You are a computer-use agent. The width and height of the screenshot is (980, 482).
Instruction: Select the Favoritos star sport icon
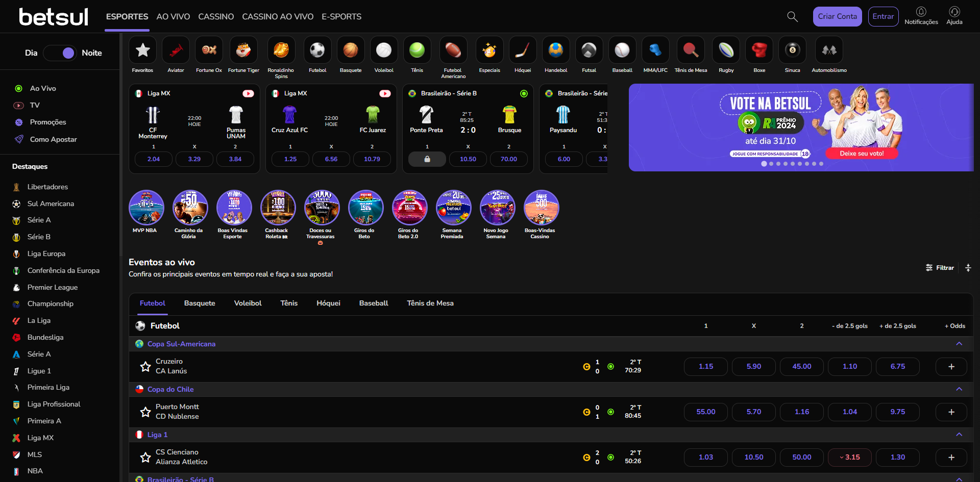pyautogui.click(x=143, y=50)
